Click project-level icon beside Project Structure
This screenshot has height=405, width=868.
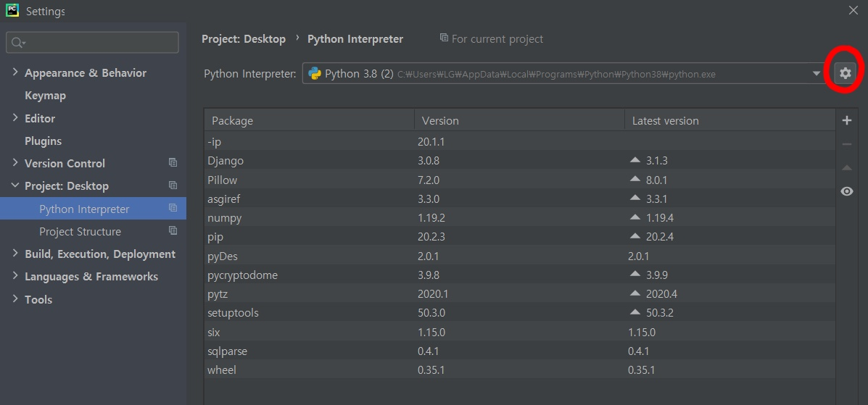point(173,230)
